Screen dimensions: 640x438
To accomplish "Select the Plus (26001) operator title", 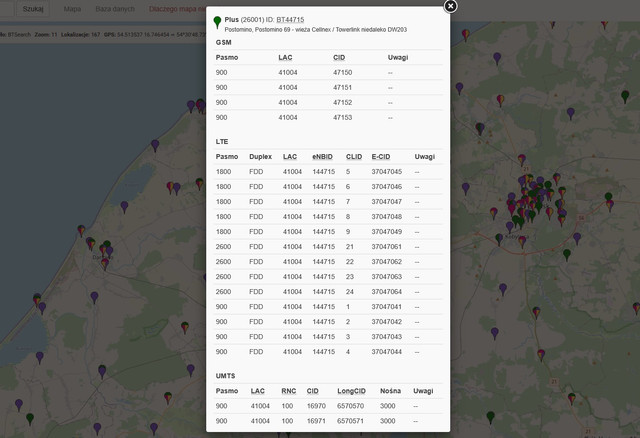I will coord(244,20).
